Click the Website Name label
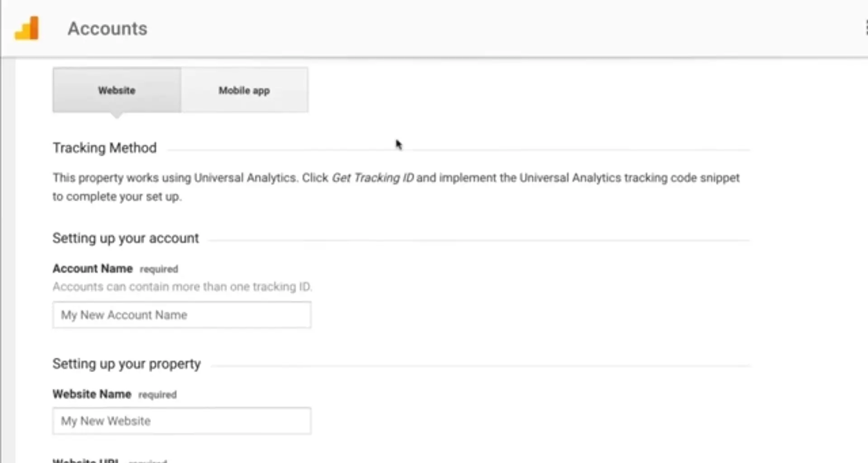This screenshot has width=868, height=463. (x=92, y=394)
